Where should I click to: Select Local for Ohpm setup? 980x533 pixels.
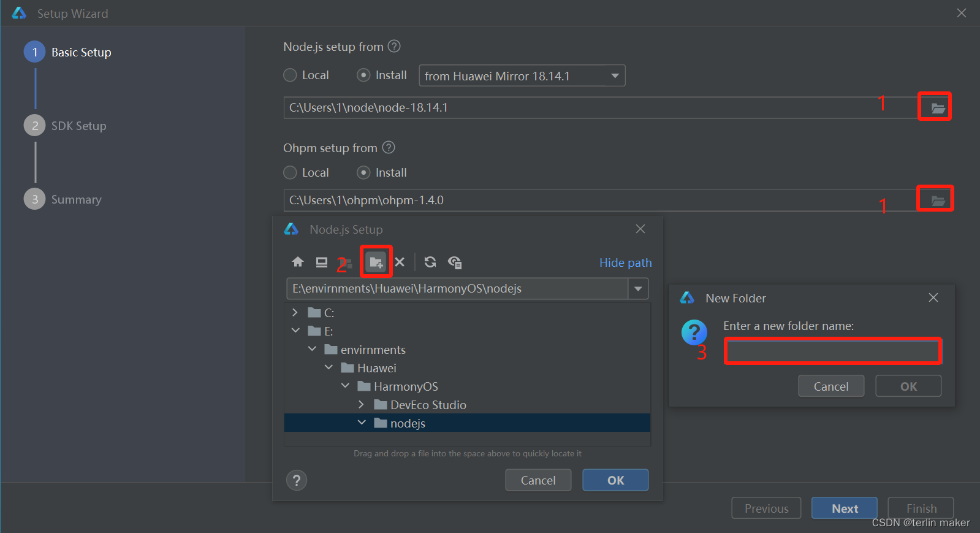306,172
